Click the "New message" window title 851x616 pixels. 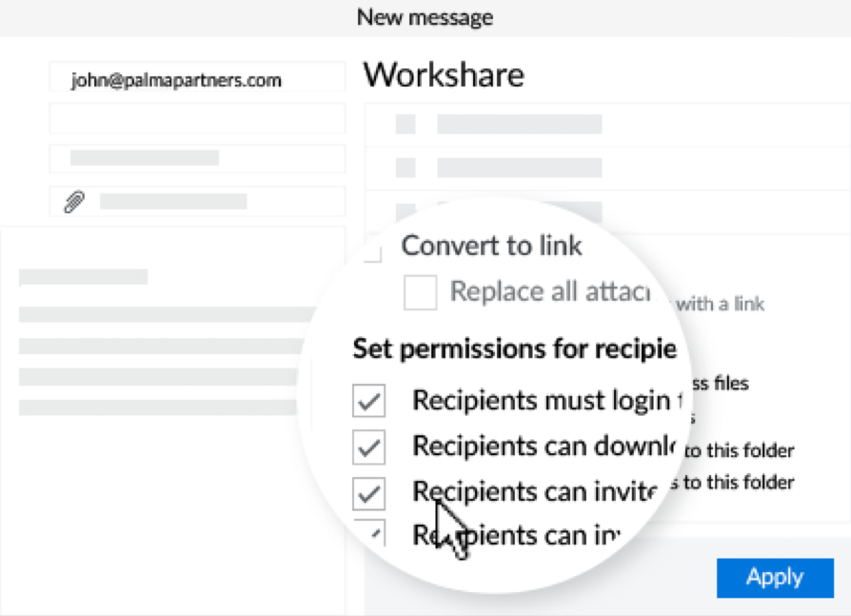425,17
